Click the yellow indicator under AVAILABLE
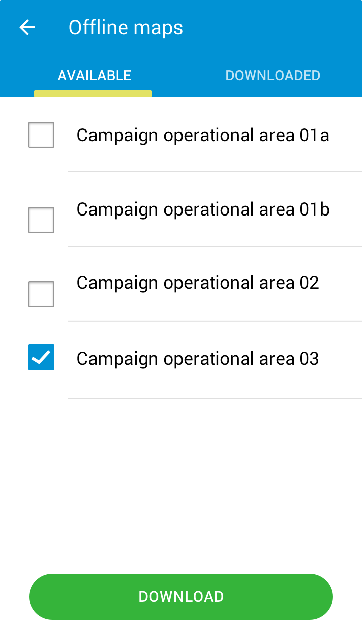The width and height of the screenshot is (362, 644). pos(93,92)
